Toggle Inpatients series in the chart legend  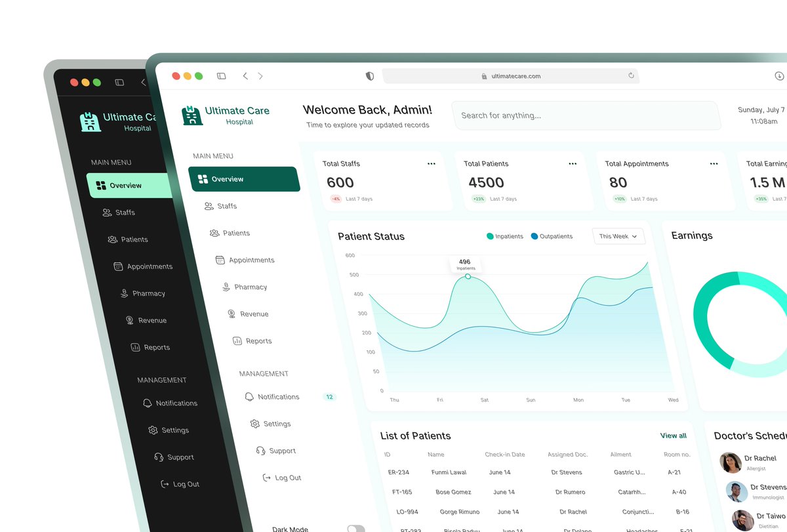(505, 236)
